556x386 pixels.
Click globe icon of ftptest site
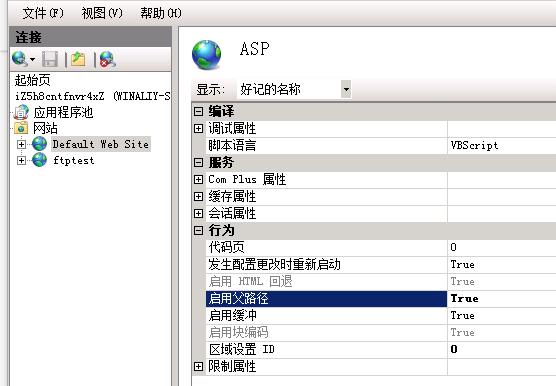click(x=39, y=160)
